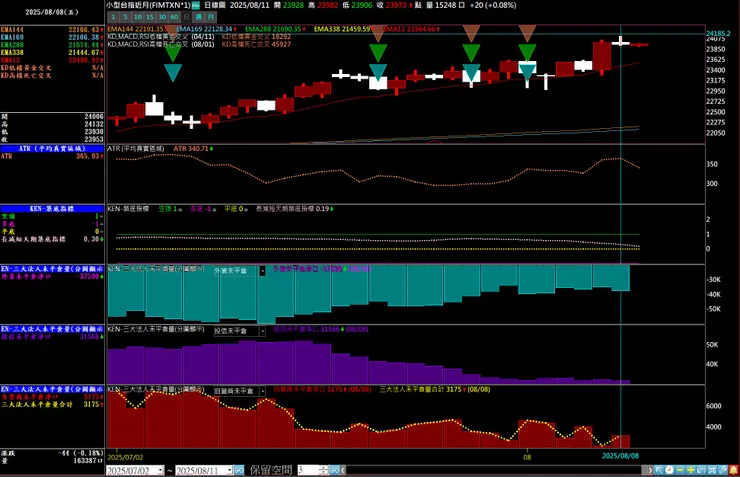This screenshot has width=740, height=477.
Task: Click the 多底 -1 legend in KEN chart
Action: pos(202,209)
